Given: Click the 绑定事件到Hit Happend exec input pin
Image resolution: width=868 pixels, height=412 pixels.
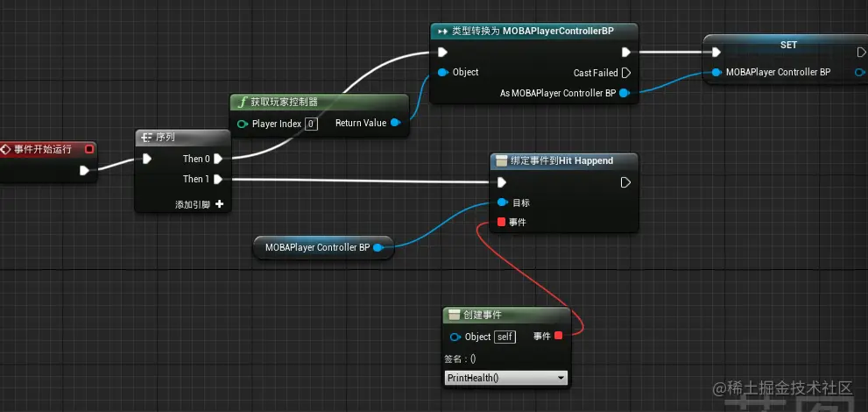Looking at the screenshot, I should pyautogui.click(x=502, y=182).
